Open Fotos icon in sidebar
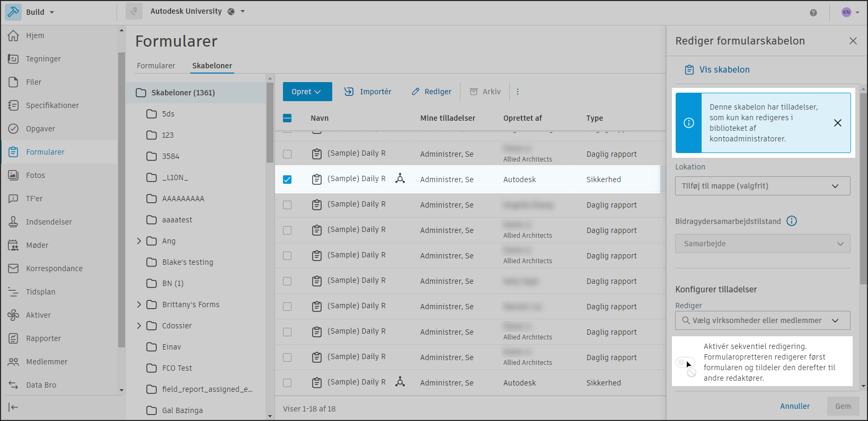The width and height of the screenshot is (868, 421). [13, 175]
